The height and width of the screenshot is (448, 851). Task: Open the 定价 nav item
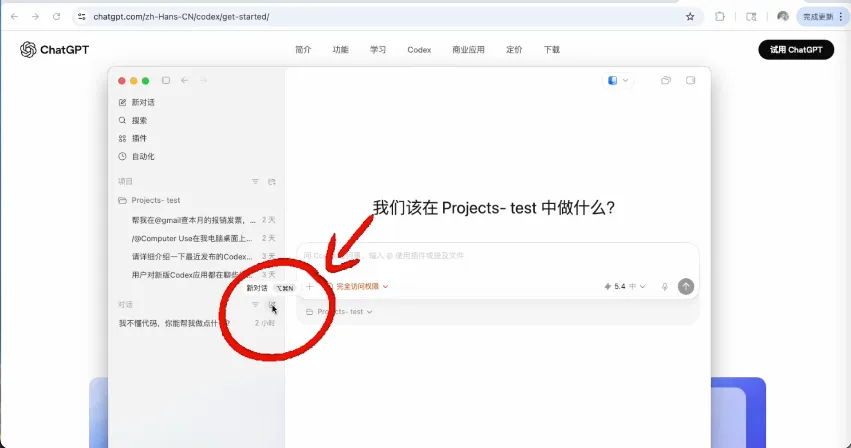pyautogui.click(x=514, y=49)
